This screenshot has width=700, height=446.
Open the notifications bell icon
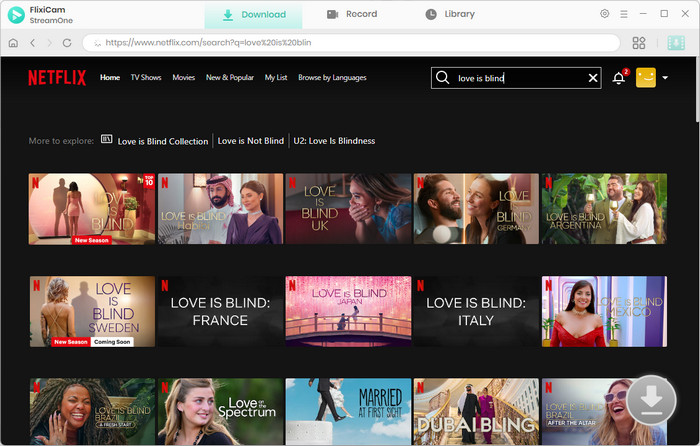click(619, 78)
